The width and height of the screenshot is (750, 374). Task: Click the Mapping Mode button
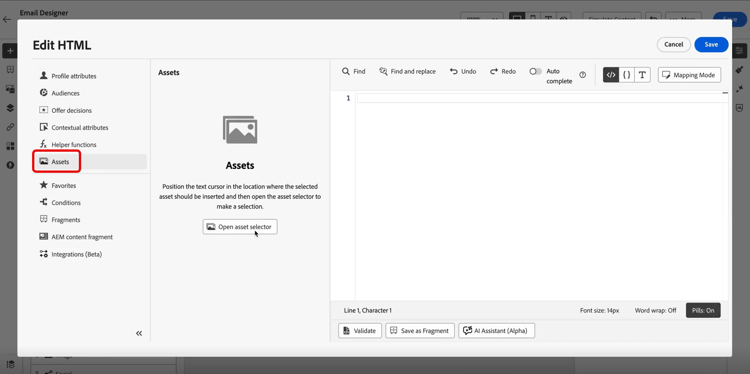pos(689,75)
